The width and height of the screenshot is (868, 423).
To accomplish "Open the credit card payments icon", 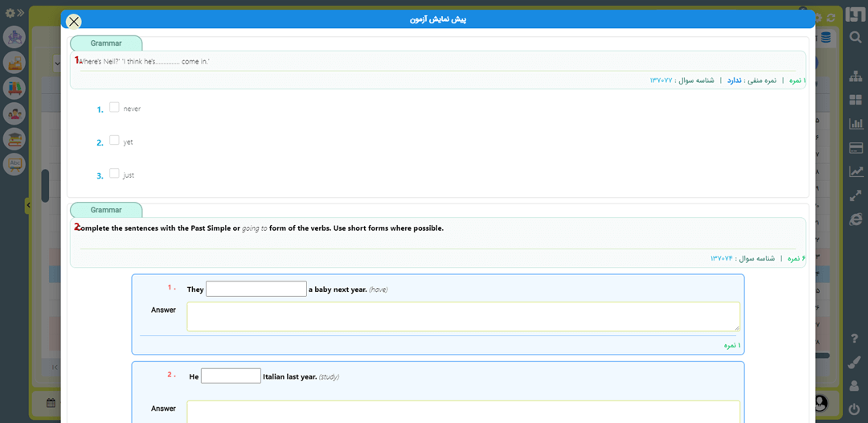I will (855, 148).
